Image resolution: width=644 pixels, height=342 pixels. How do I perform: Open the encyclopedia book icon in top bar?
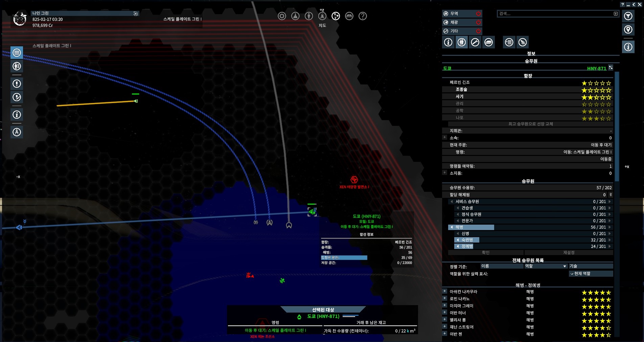coord(349,16)
